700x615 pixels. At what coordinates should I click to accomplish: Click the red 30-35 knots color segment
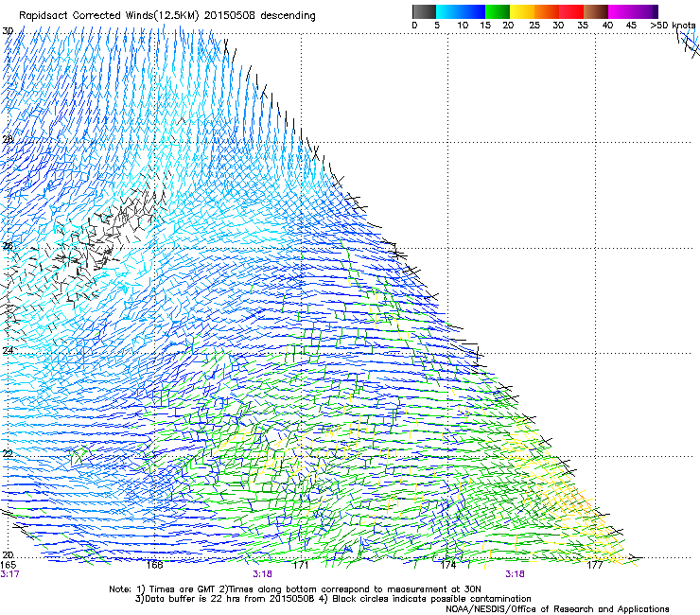tap(571, 11)
